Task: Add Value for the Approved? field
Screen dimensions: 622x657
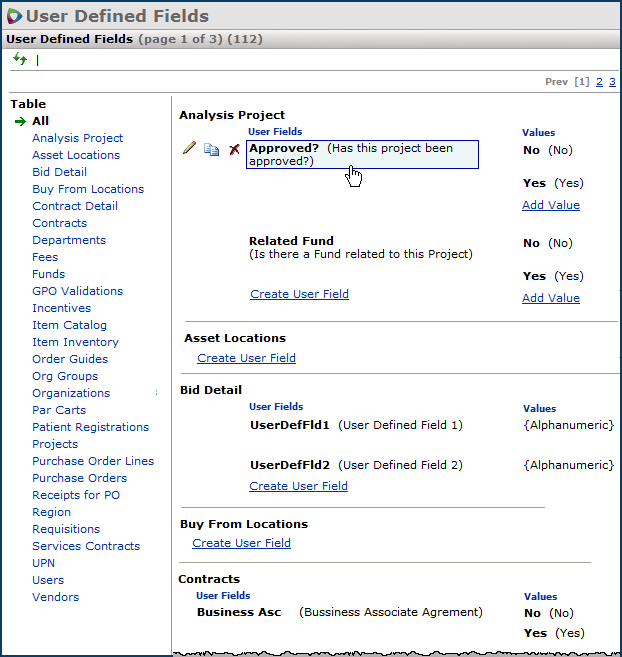Action: [550, 205]
